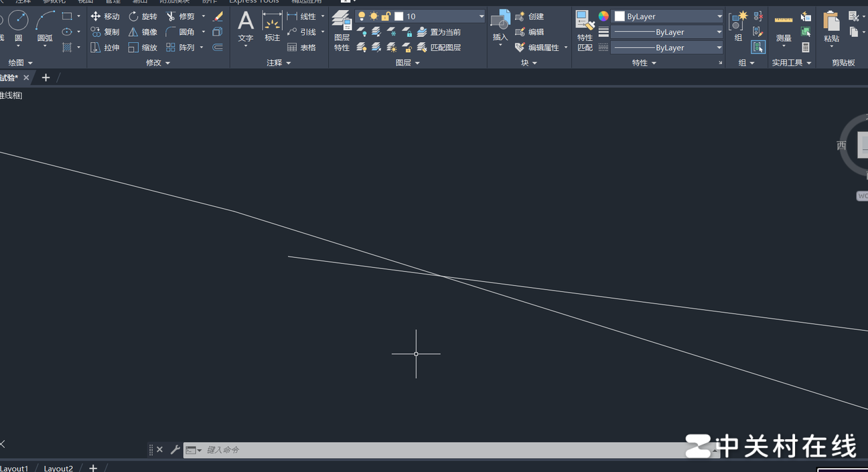Click the 键入命令 command line input
868x472 pixels.
[455, 450]
